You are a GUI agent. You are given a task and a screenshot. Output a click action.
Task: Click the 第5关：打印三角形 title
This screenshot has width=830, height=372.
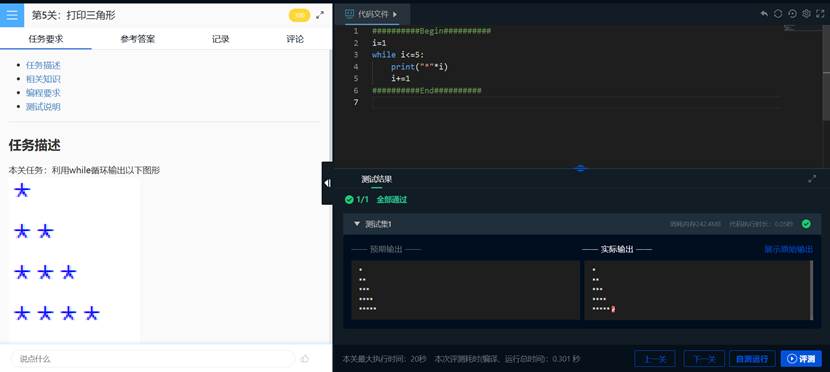point(73,15)
